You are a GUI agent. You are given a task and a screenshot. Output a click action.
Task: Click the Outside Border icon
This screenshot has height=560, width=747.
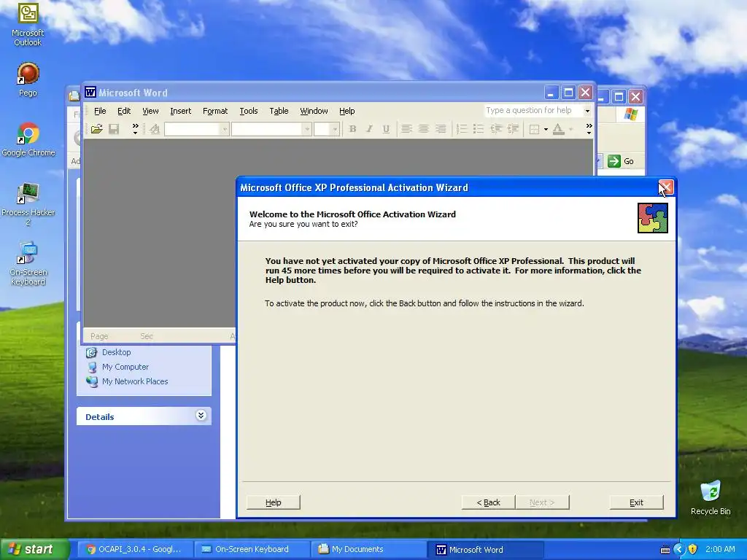[534, 129]
